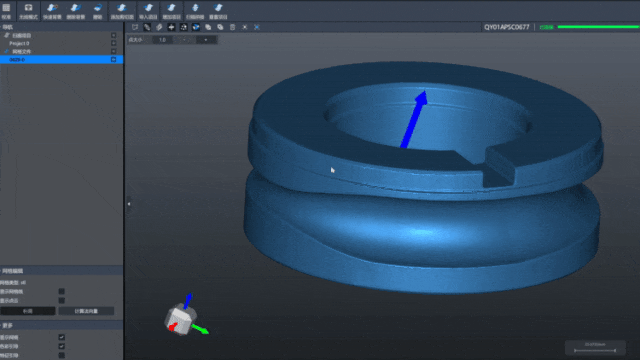This screenshot has width=640, height=360.
Task: Select the rectangle selection tool in viewport toolbar
Action: click(x=135, y=27)
